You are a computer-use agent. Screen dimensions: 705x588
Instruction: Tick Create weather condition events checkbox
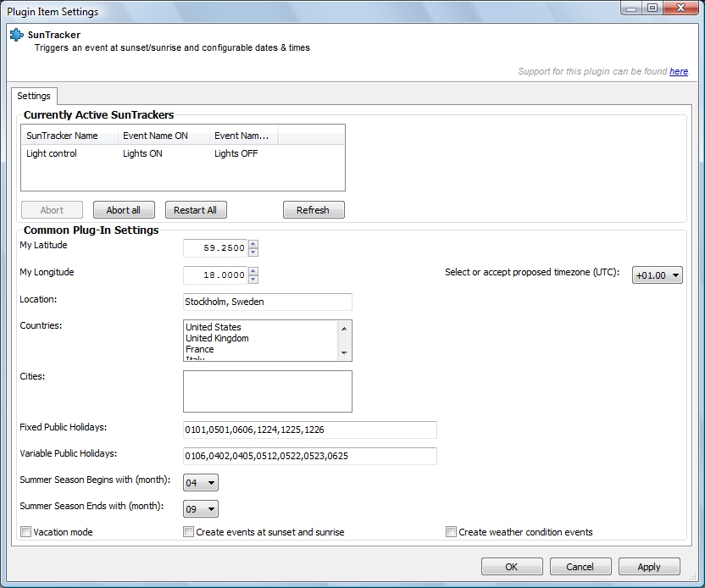click(451, 532)
